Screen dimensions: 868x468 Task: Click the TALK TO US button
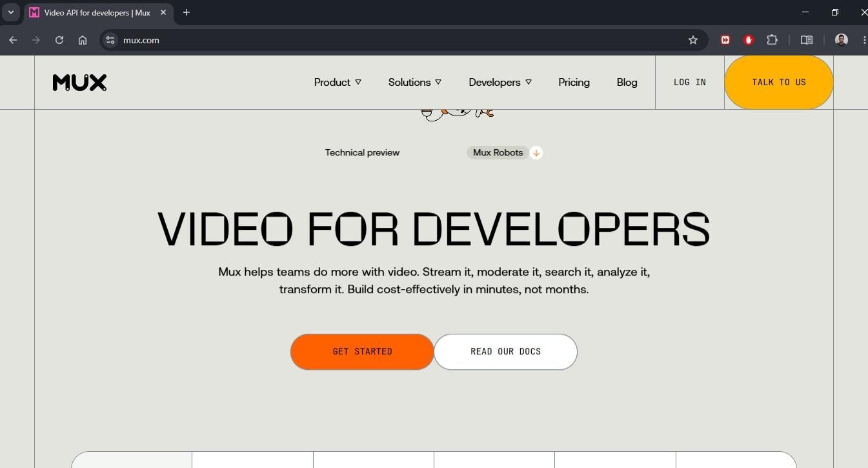779,82
